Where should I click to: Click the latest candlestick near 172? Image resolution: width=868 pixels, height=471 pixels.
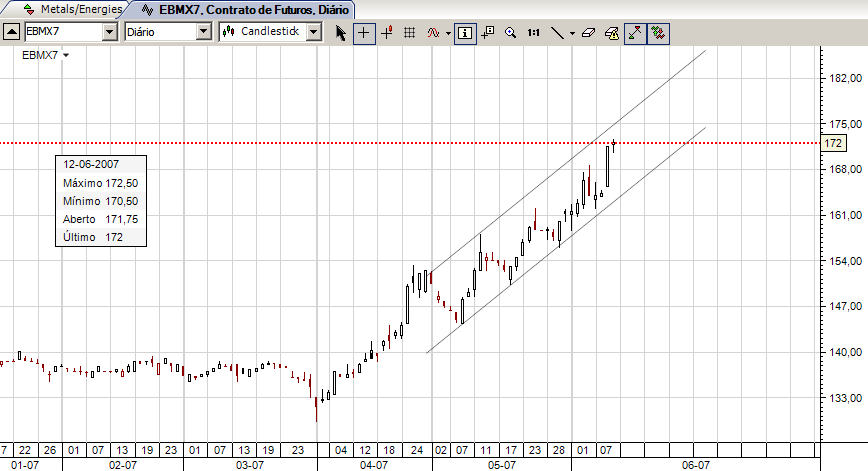613,145
